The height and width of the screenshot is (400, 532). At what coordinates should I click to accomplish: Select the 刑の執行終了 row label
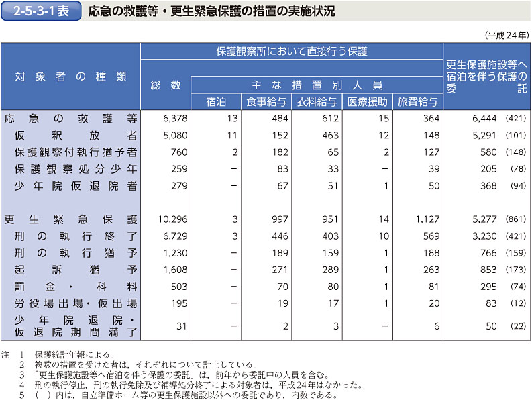76,236
